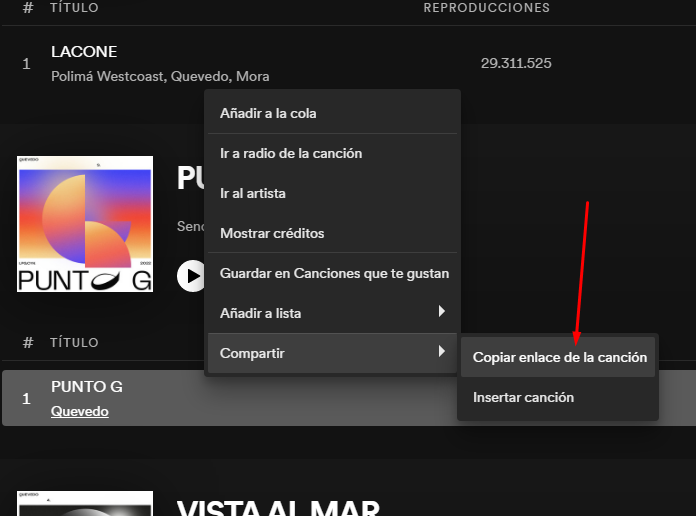This screenshot has width=696, height=516.
Task: Open the PUNTO G album cover art
Action: 85,223
